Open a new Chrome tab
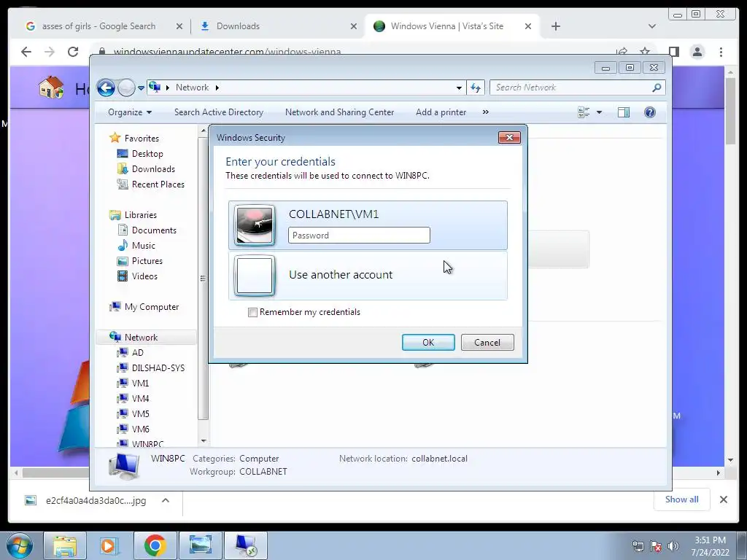 [x=555, y=26]
